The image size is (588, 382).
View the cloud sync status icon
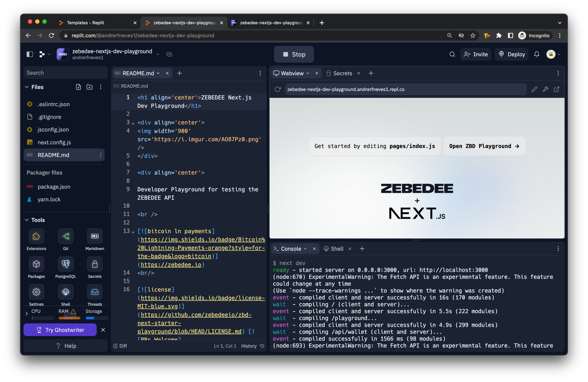(169, 54)
